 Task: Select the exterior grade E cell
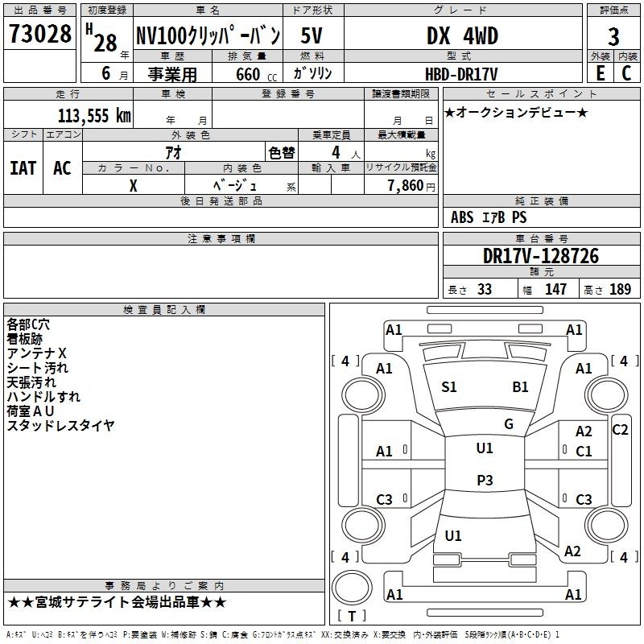coord(600,72)
